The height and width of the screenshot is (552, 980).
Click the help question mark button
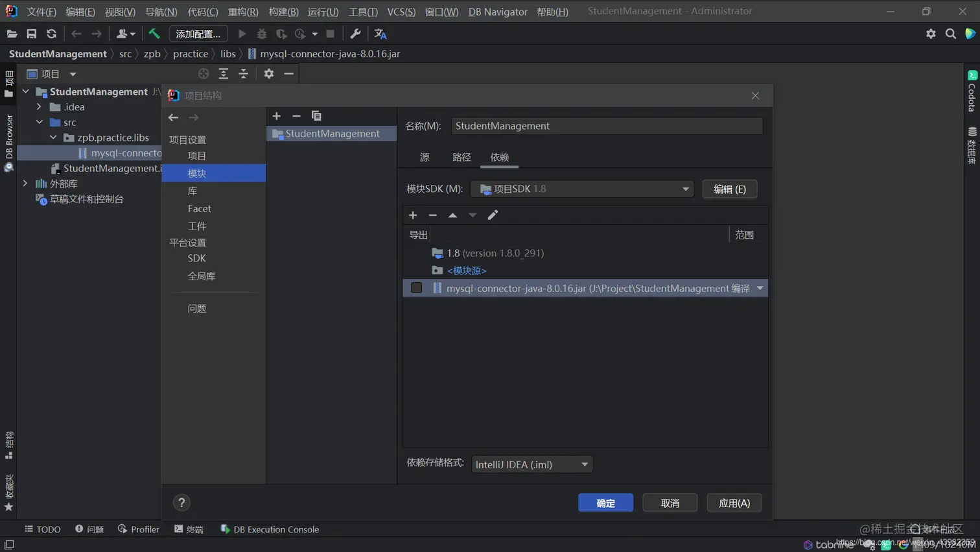(x=181, y=503)
